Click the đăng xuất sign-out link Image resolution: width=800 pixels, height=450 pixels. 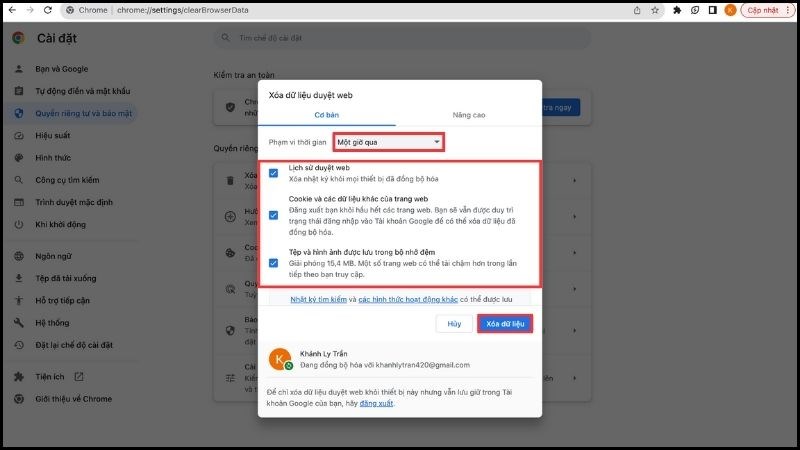pos(376,403)
